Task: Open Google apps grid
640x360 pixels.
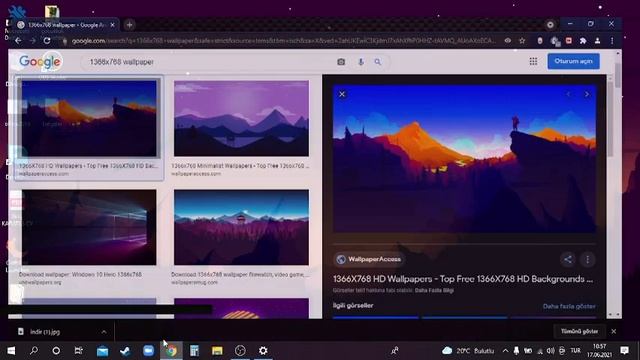Action: [533, 61]
